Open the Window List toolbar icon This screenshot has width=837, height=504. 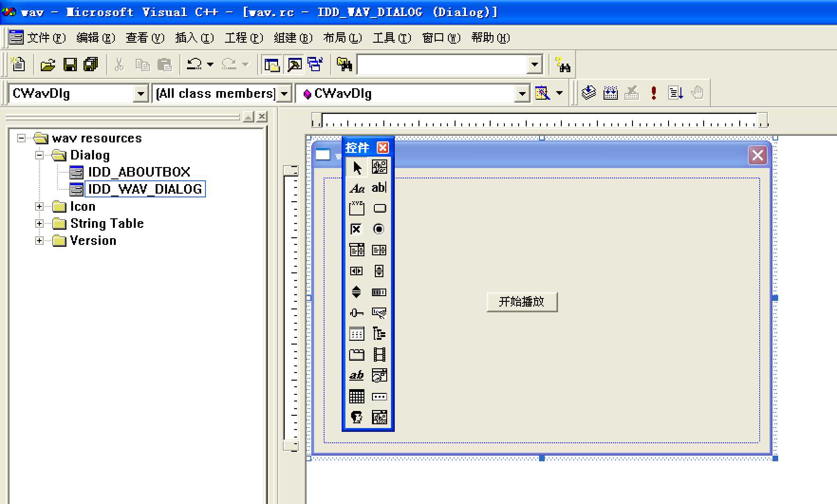point(316,64)
